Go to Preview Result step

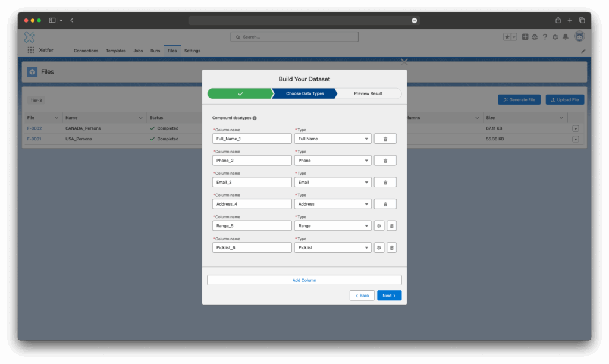[x=368, y=93]
